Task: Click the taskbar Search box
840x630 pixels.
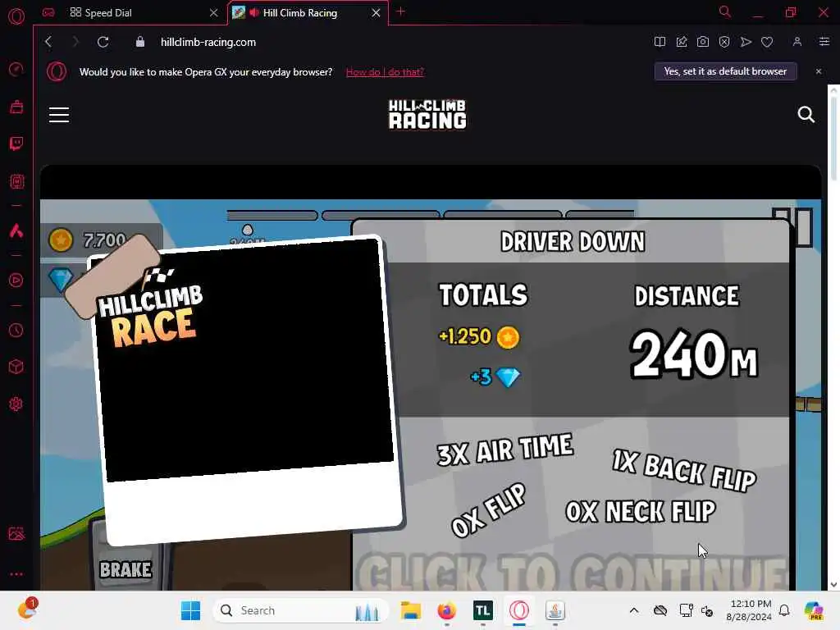Action: tap(300, 610)
